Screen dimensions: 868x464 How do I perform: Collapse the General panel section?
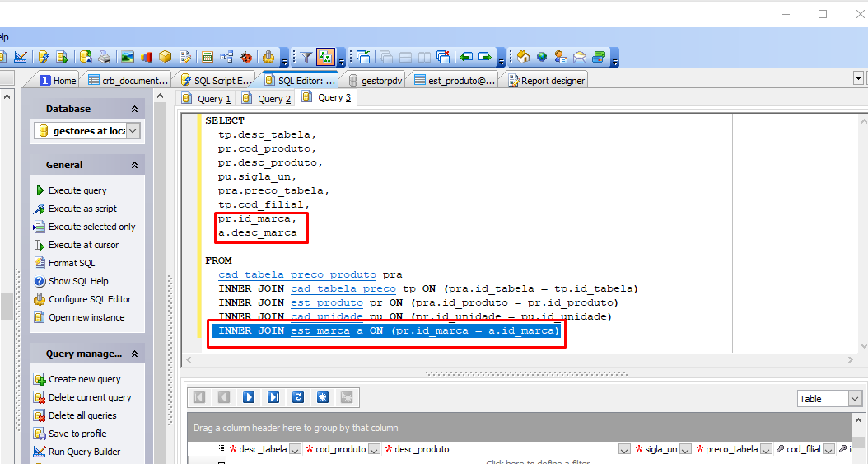coord(134,165)
